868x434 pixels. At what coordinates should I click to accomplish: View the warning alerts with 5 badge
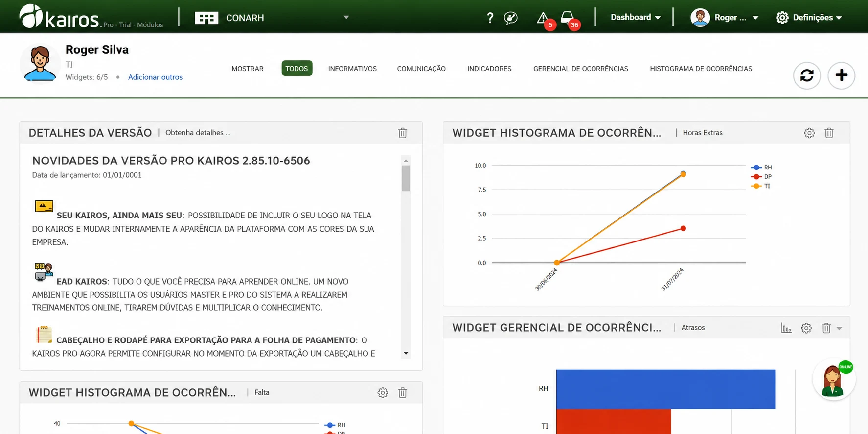tap(543, 19)
